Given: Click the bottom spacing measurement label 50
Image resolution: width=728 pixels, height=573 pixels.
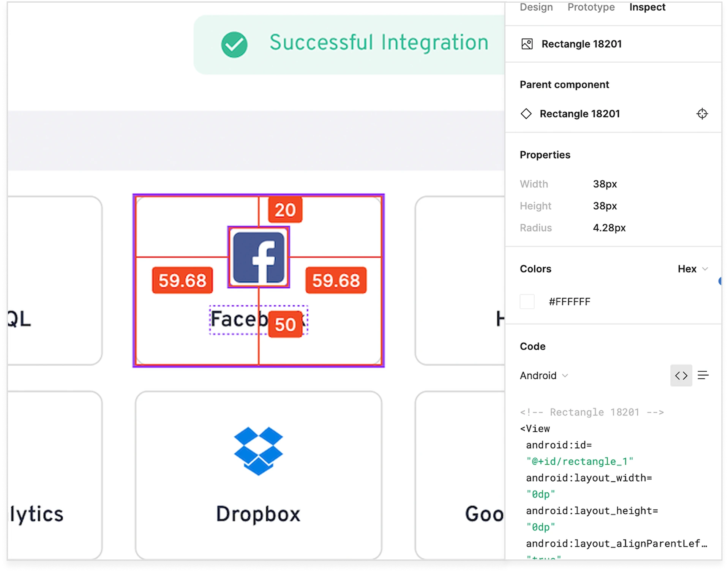Looking at the screenshot, I should tap(285, 324).
